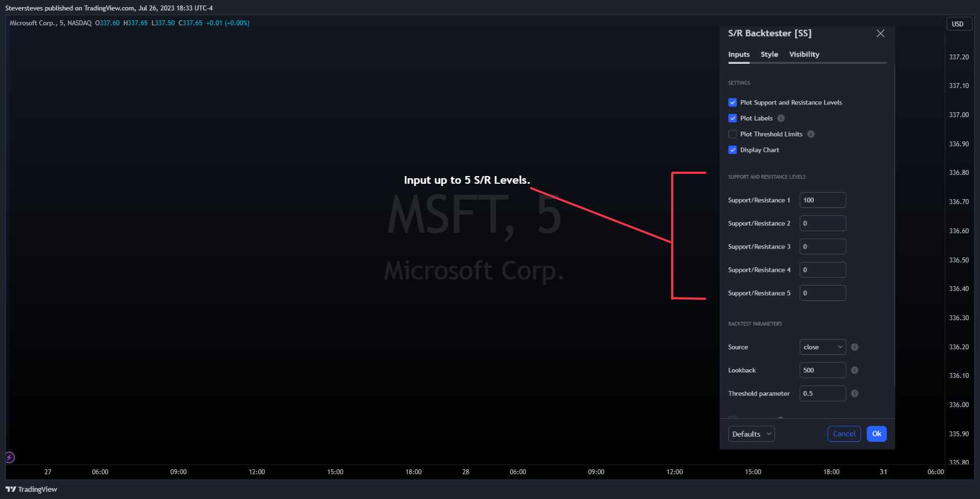
Task: Enable Plot Threshold Limits checkbox
Action: 732,134
